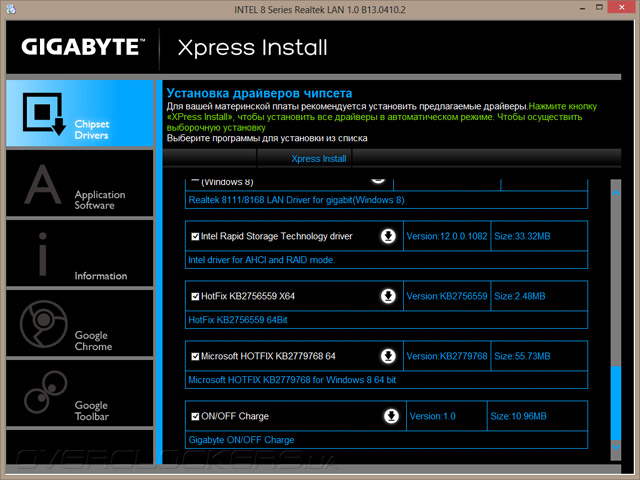640x480 pixels.
Task: Click 'Realtek 8111/8168 LAN Driver for gigabit(Windows 8)' description
Action: tap(296, 200)
